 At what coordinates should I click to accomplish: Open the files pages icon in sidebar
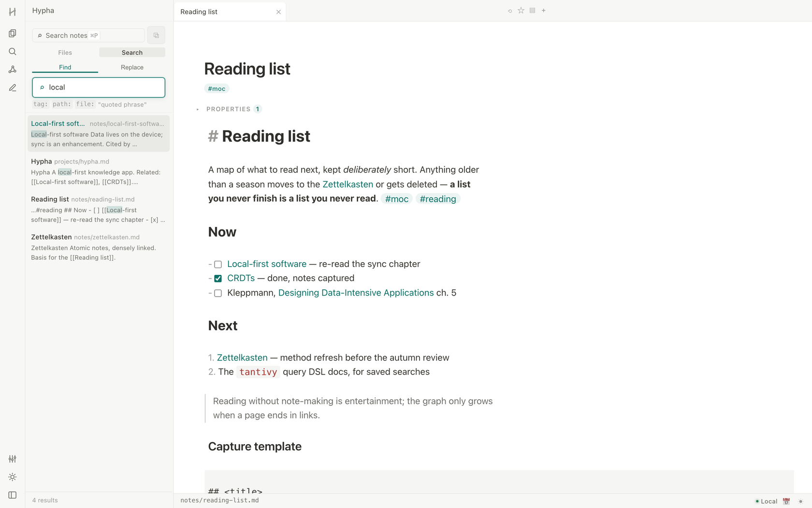click(13, 33)
